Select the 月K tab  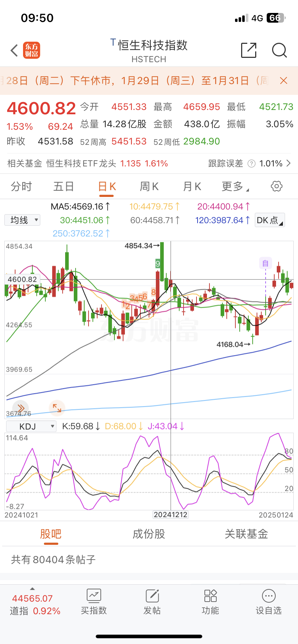pos(192,187)
